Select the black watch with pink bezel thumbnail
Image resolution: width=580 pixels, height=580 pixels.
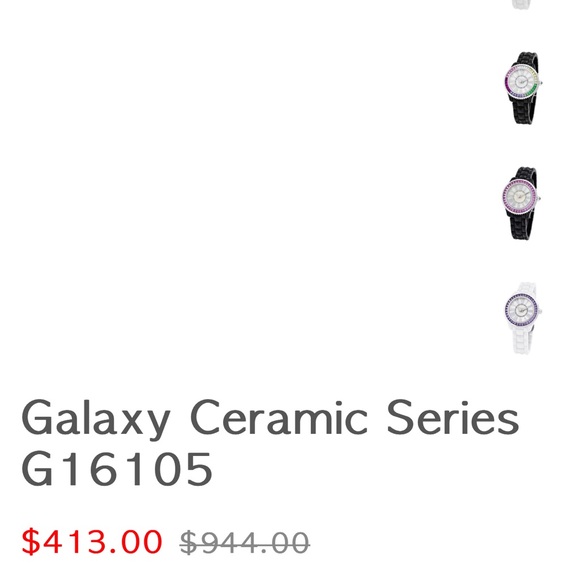click(522, 203)
